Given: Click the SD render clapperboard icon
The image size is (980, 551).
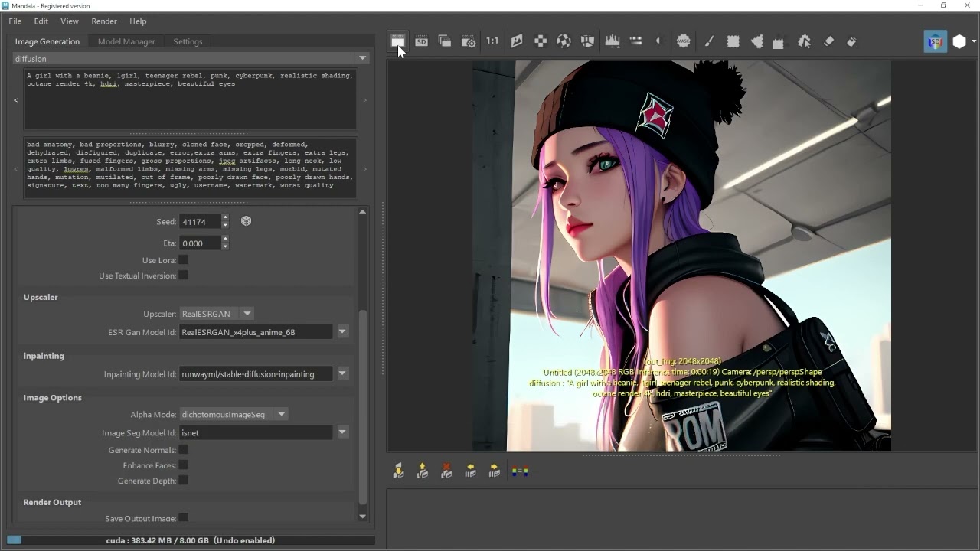Looking at the screenshot, I should [421, 41].
